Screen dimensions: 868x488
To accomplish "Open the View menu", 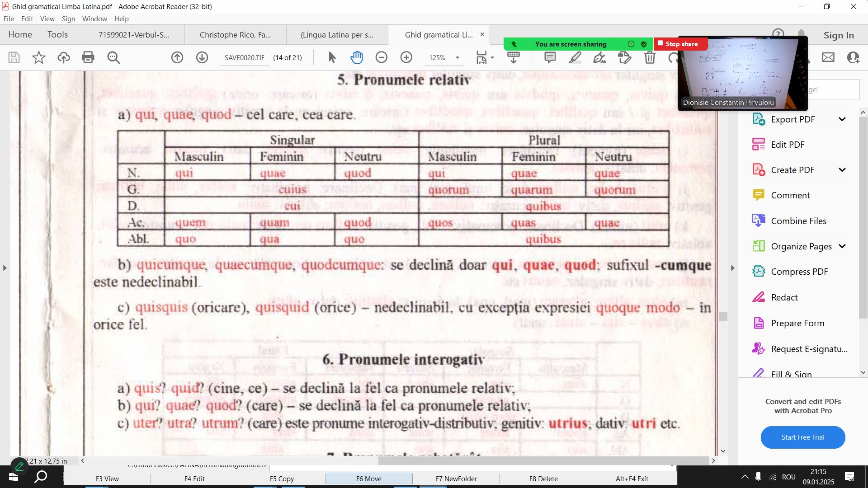I will 47,19.
